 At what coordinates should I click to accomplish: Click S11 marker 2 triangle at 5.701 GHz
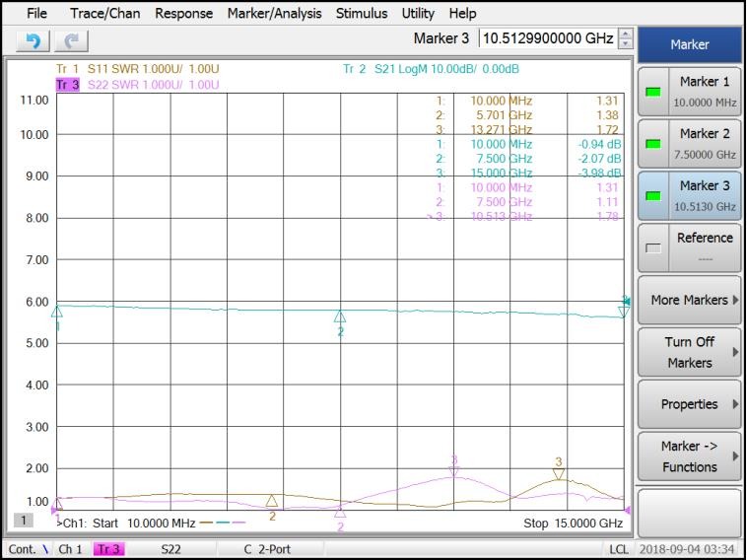[272, 501]
